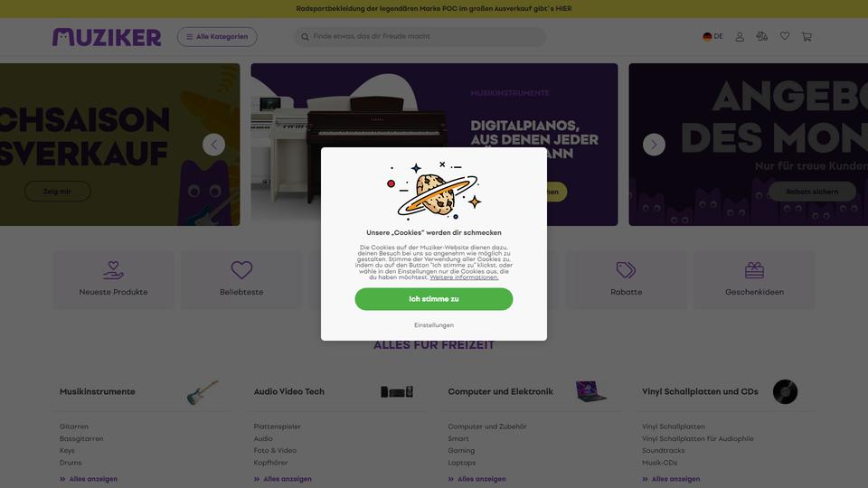
Task: Open the shopping cart icon
Action: [x=807, y=36]
